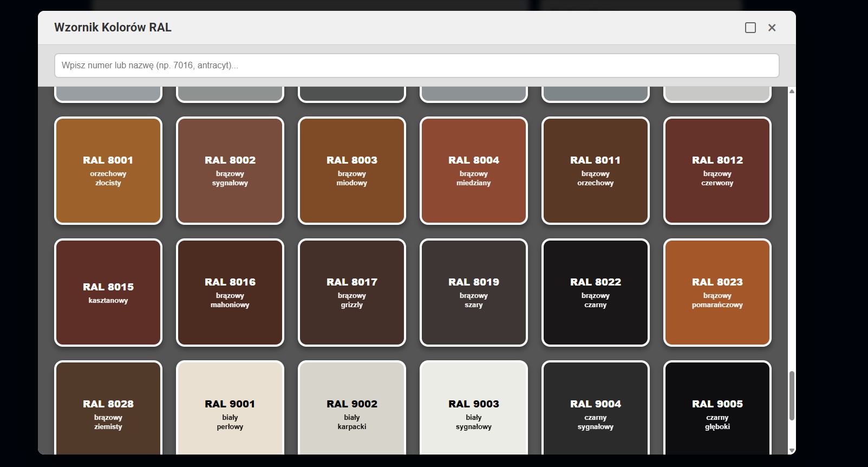Select RAL 8001 orzechowy złocisty swatch

tap(108, 171)
